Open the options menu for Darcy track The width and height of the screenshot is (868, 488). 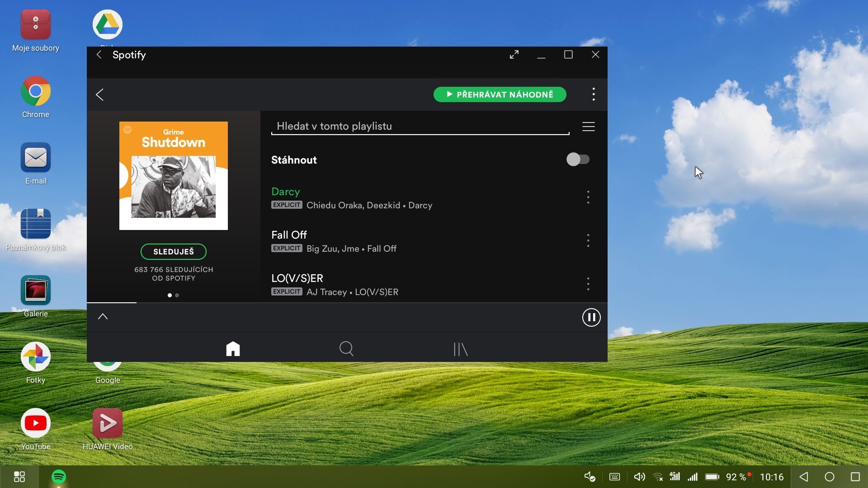click(x=588, y=197)
